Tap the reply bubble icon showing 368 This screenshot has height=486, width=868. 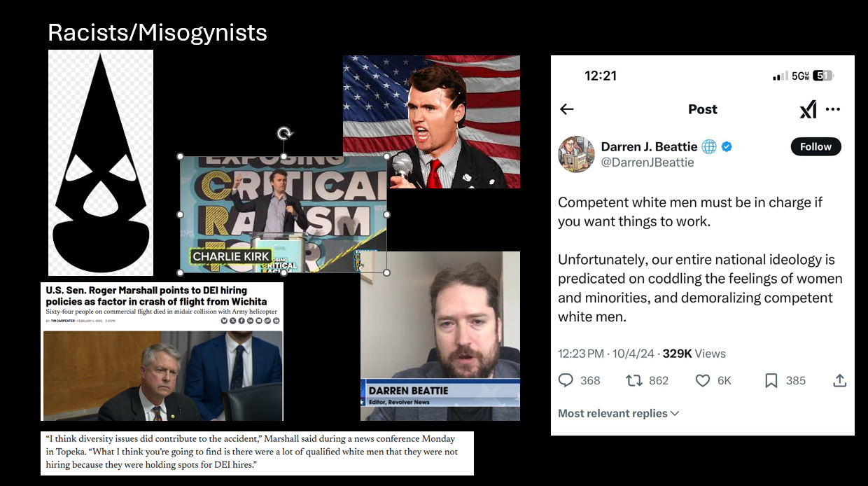point(566,380)
